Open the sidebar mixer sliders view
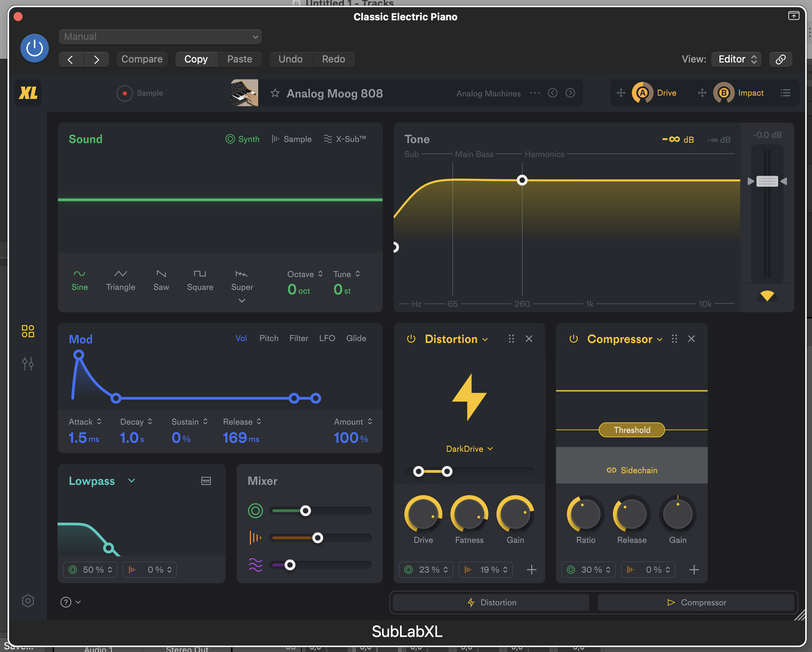The height and width of the screenshot is (652, 812). 28,364
